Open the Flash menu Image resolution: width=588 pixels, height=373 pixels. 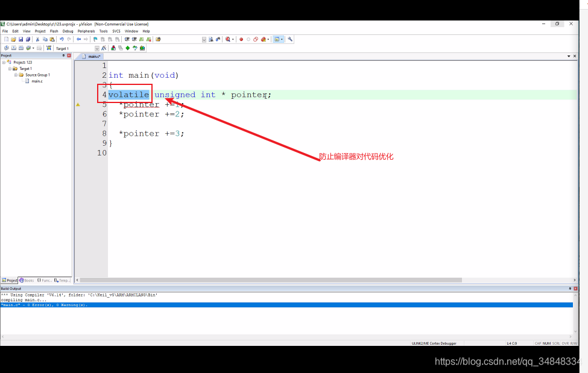point(54,31)
